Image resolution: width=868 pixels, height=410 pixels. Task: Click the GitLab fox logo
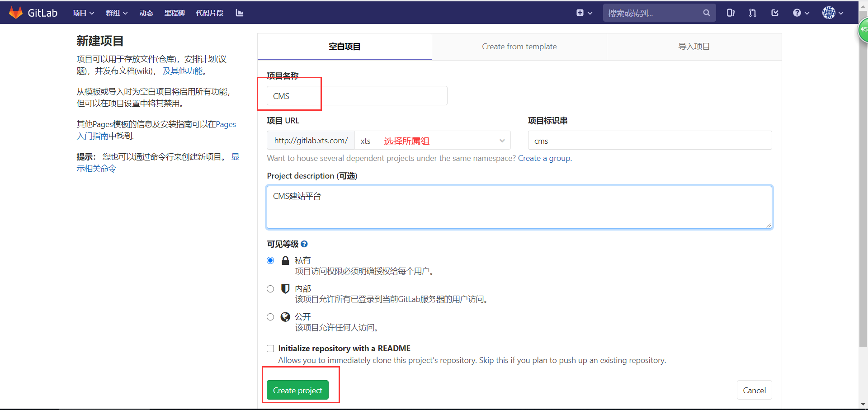click(16, 13)
